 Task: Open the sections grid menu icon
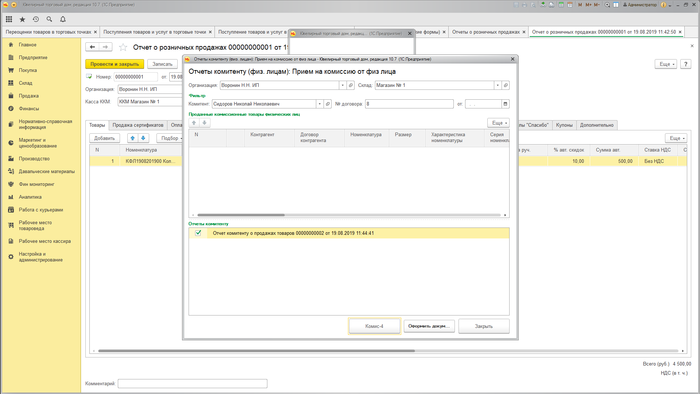pyautogui.click(x=9, y=19)
